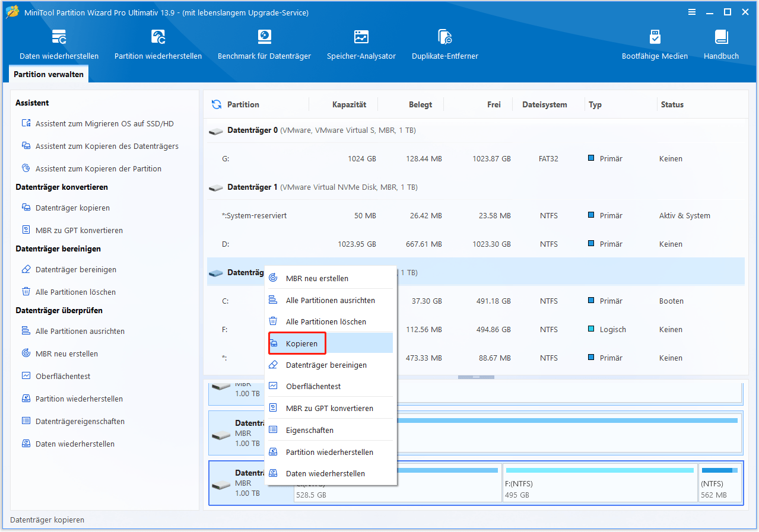Click the (NTFS) 562 MB block in disk map
Screen dimensions: 759x532
(719, 483)
